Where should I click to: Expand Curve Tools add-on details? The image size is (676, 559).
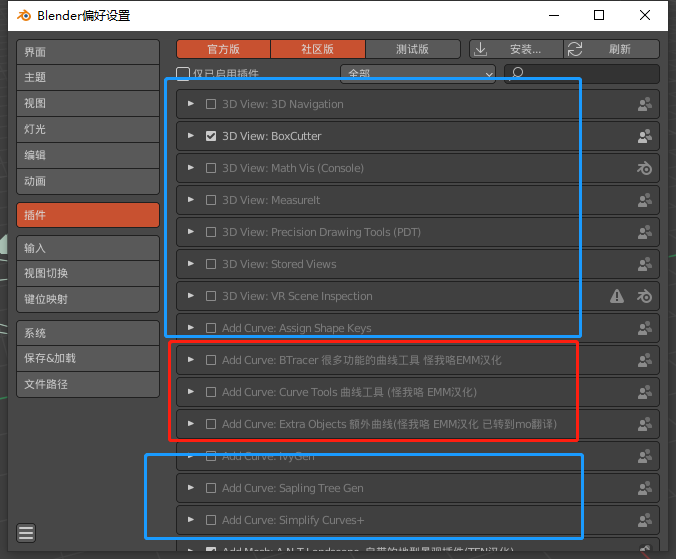coord(191,392)
